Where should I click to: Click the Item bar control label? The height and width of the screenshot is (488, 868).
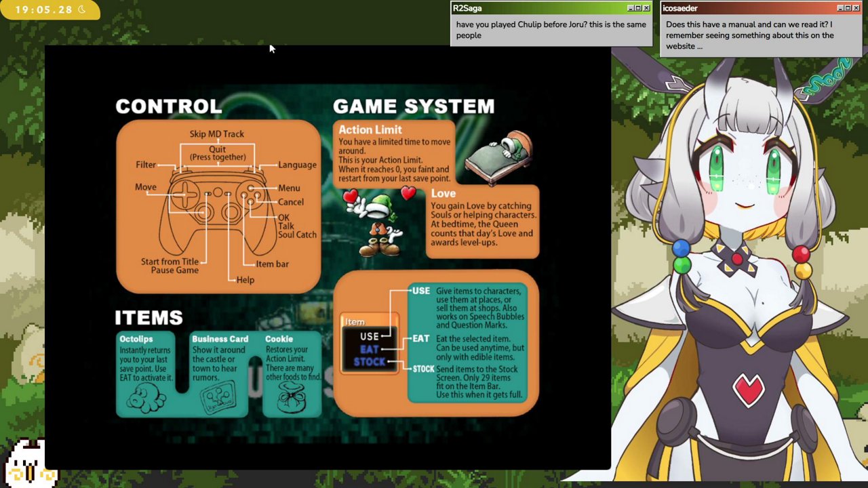click(273, 264)
